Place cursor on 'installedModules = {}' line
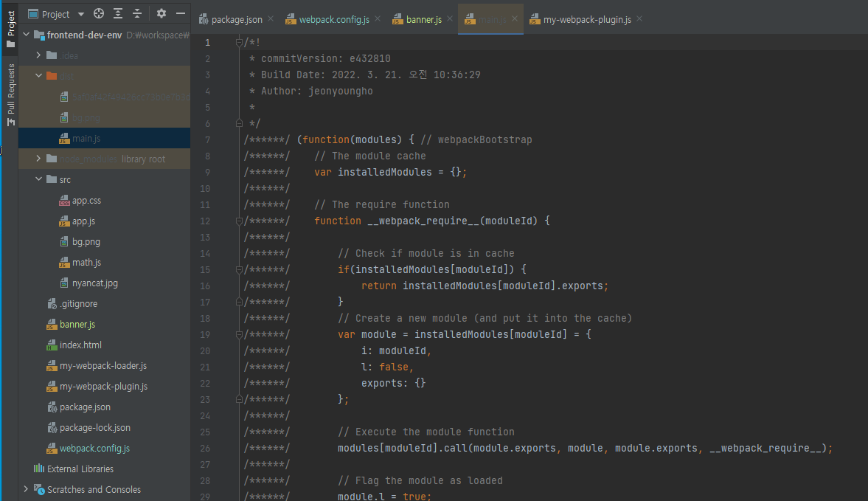The image size is (868, 501). [x=391, y=172]
